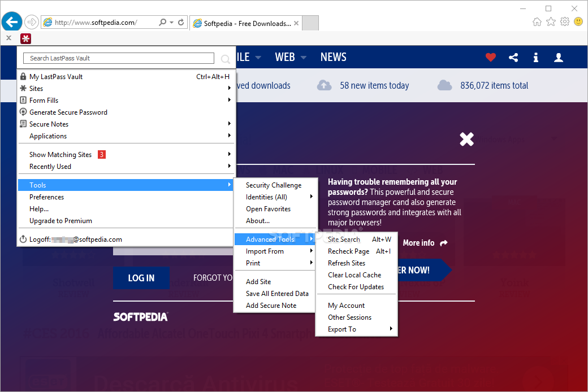Screen dimensions: 588x392
Task: Open the About... entry
Action: click(275, 221)
